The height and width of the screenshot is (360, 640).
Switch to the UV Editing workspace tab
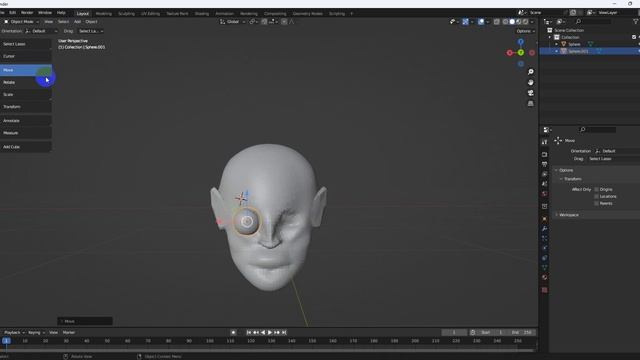[x=150, y=13]
